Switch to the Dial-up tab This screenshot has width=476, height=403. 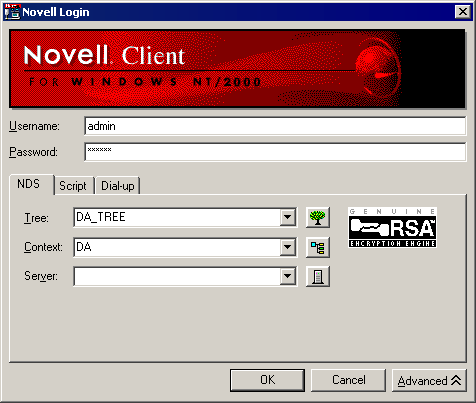[118, 186]
